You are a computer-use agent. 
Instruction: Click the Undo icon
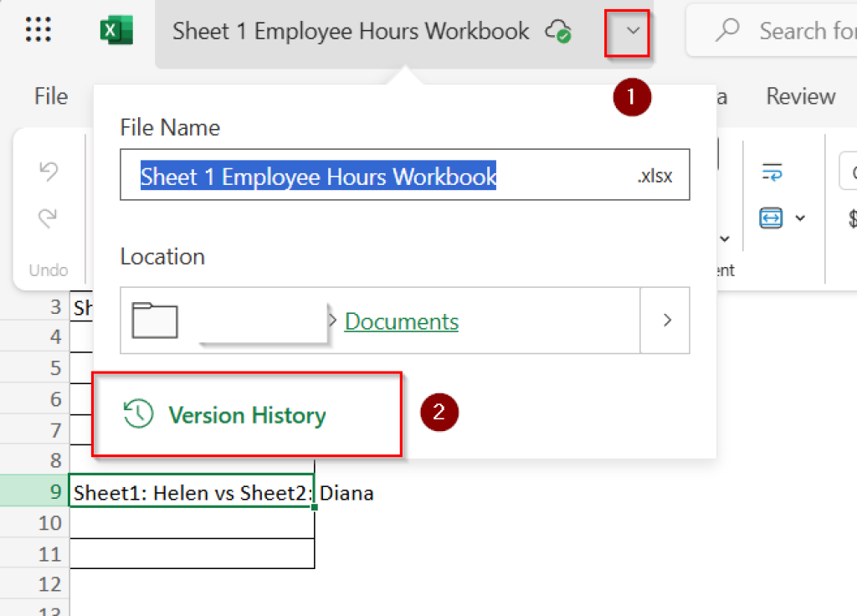49,171
